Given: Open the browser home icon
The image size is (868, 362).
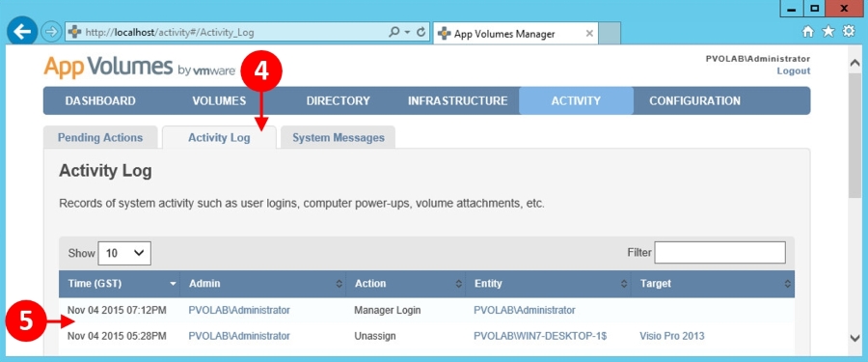Looking at the screenshot, I should pos(808,32).
